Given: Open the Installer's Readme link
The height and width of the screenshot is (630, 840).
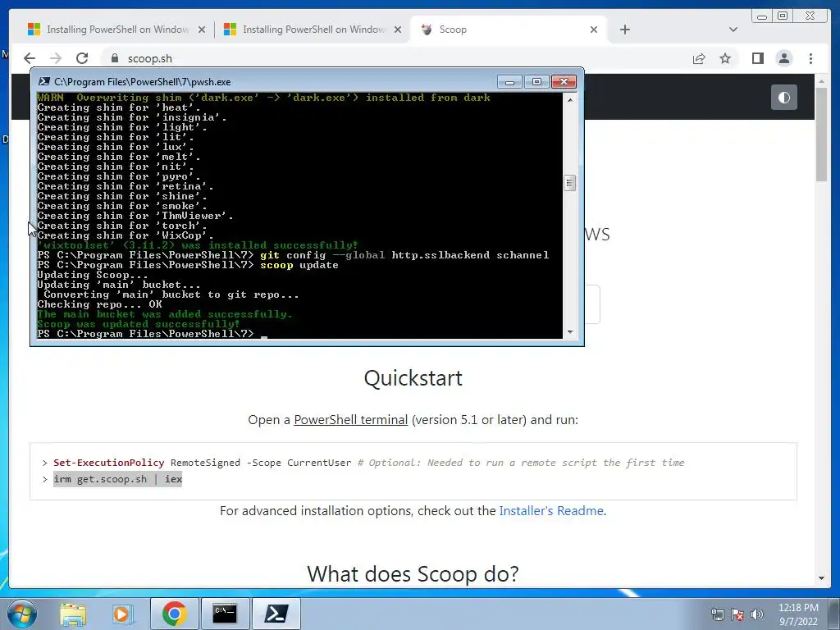Looking at the screenshot, I should coord(551,510).
